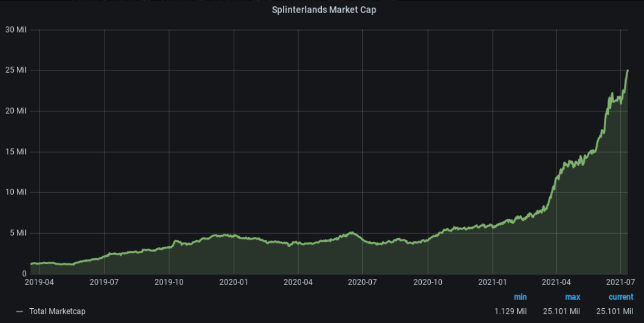The width and height of the screenshot is (644, 323).
Task: Click the 2021-04 x-axis label
Action: coord(556,282)
